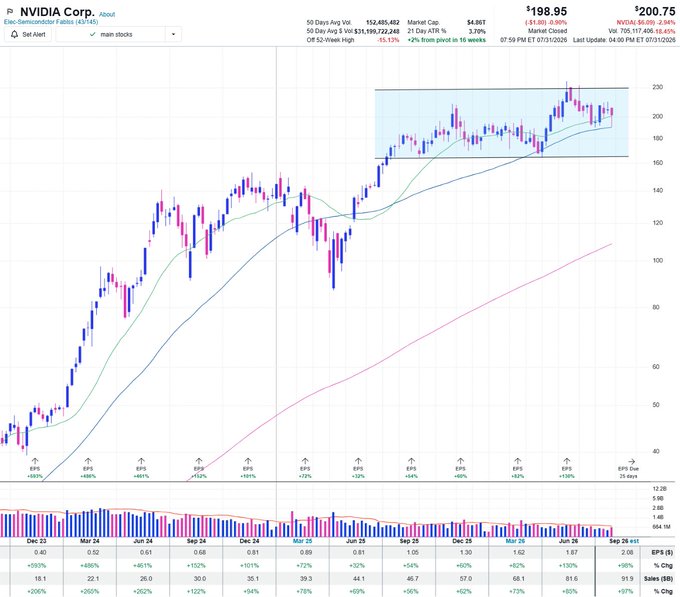Viewport: 680px width, 597px height.
Task: Select the Sep 25 quarter label
Action: click(x=409, y=541)
